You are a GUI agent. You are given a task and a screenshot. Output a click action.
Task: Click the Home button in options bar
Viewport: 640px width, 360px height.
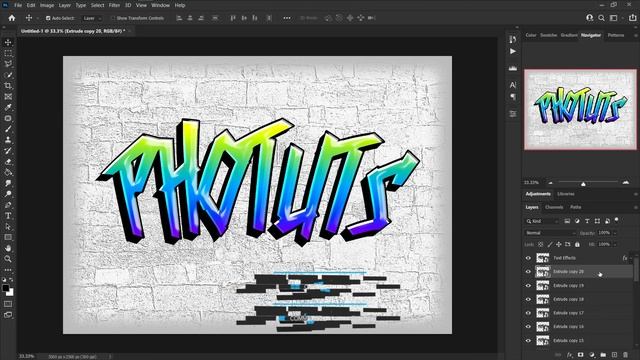(11, 18)
